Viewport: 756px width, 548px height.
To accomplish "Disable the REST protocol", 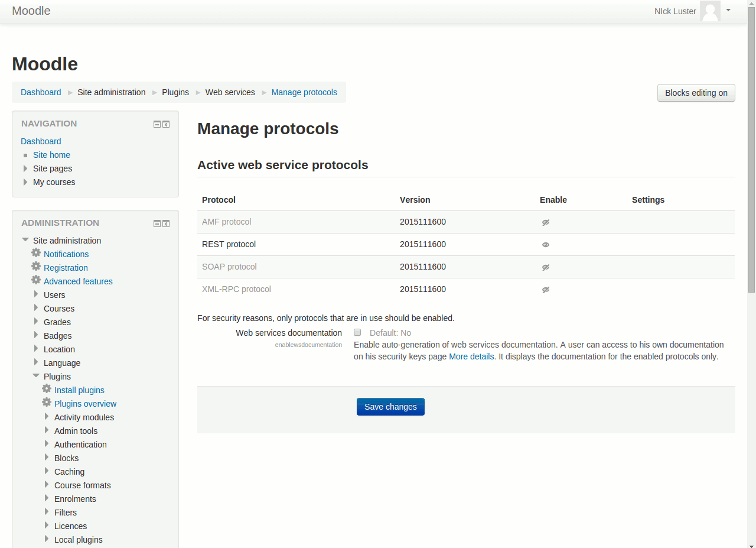I will tap(546, 245).
